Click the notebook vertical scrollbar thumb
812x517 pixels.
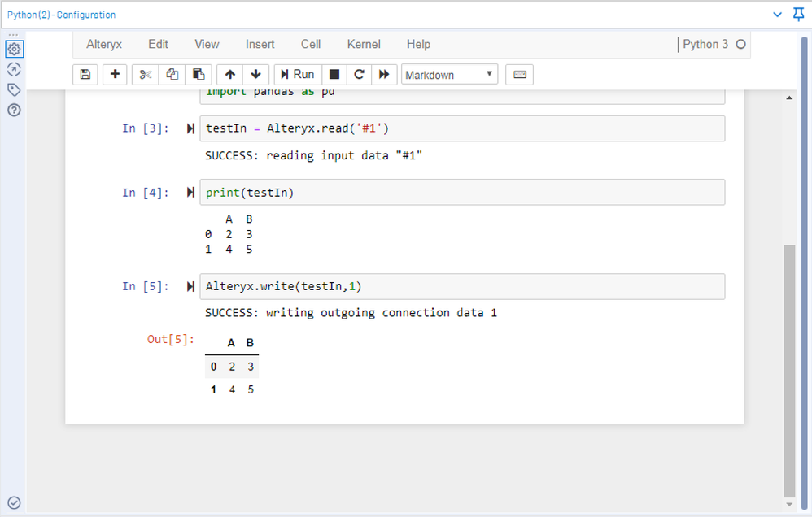(789, 371)
